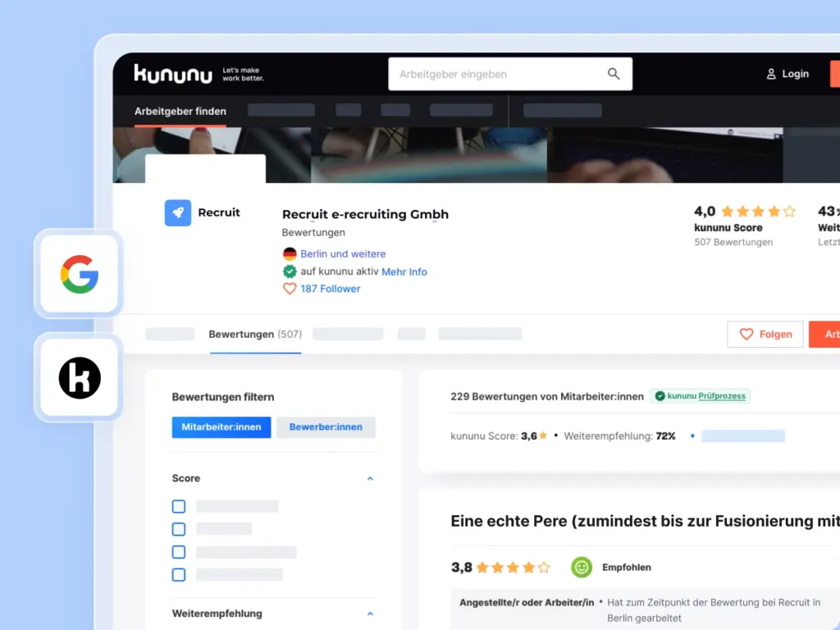
Task: Click the Folgen button
Action: (x=765, y=334)
